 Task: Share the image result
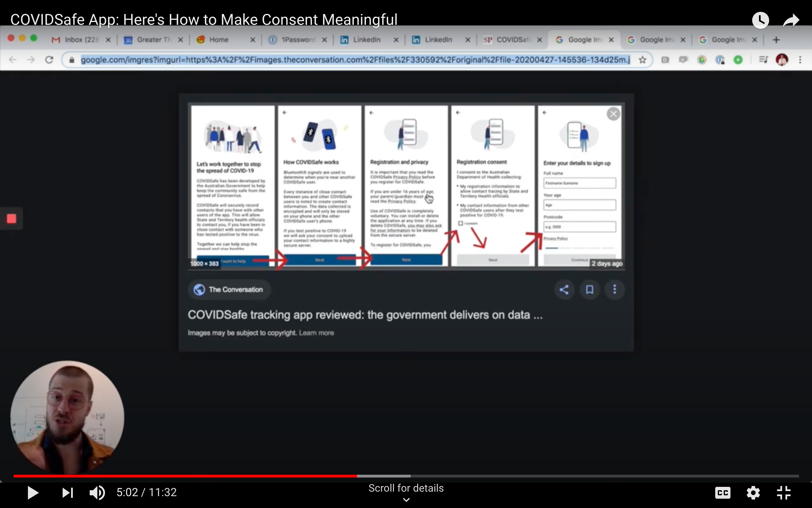click(564, 290)
